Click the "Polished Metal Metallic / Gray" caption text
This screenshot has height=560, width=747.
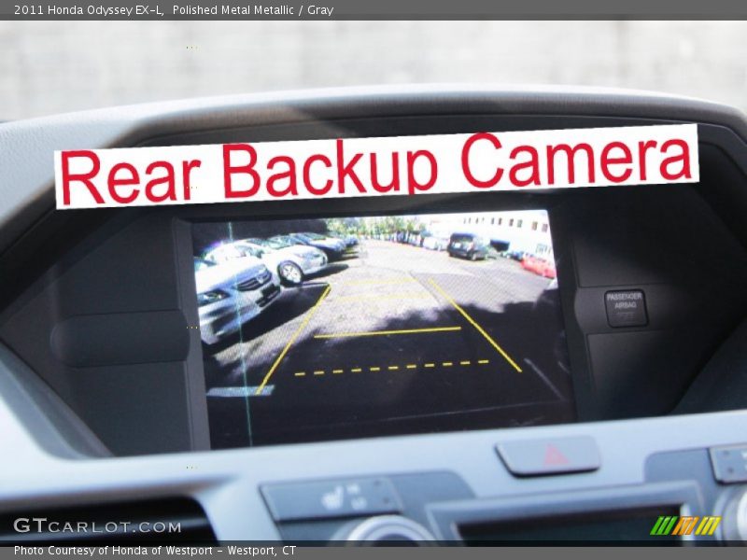pyautogui.click(x=253, y=10)
